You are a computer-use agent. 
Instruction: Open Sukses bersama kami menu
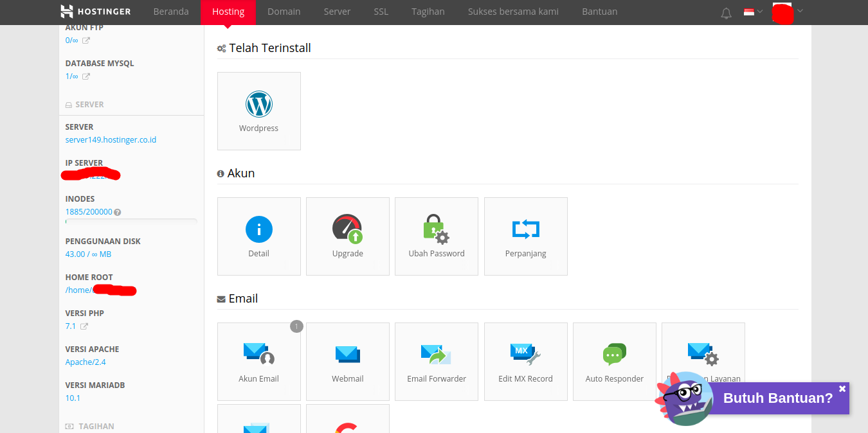[x=513, y=12]
